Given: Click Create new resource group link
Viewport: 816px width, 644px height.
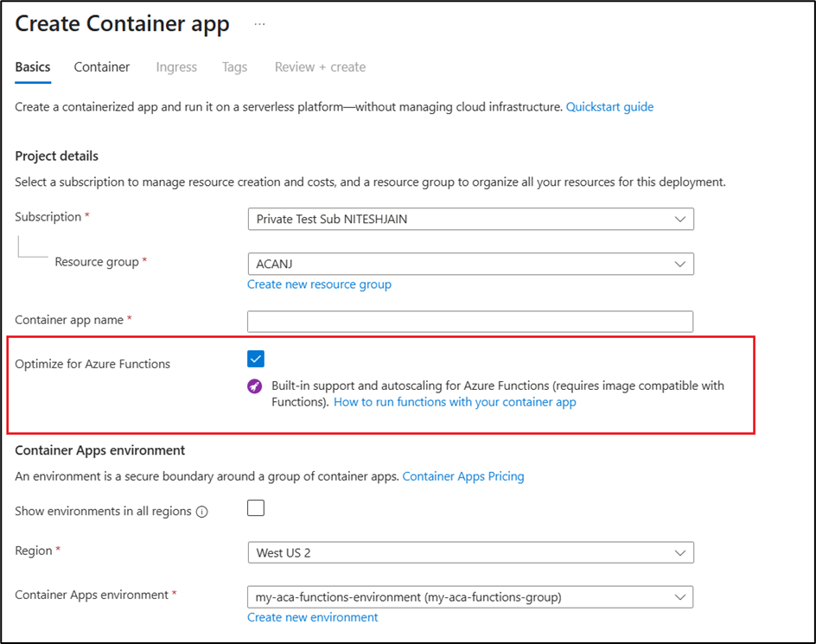Looking at the screenshot, I should point(319,284).
